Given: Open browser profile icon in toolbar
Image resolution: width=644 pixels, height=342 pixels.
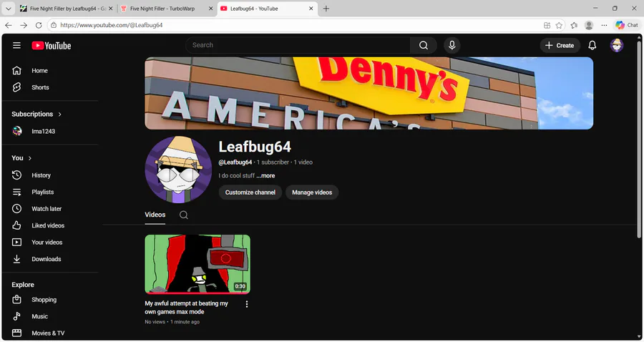Looking at the screenshot, I should 589,25.
